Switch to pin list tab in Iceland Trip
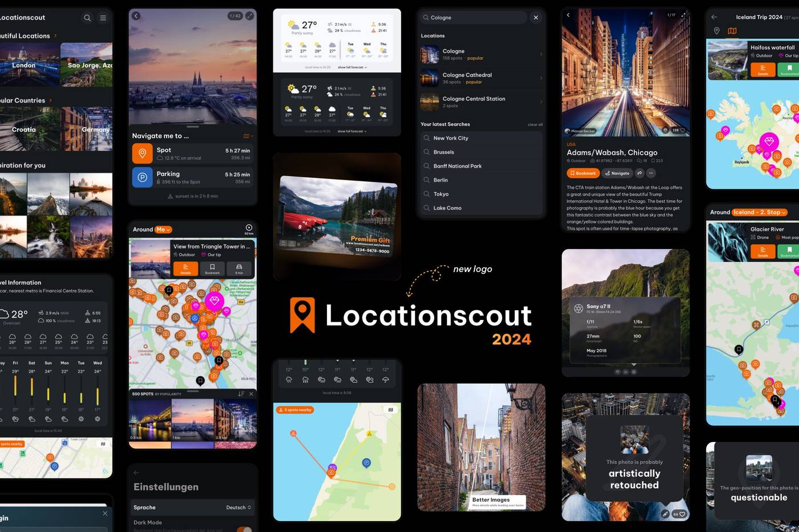 (x=717, y=31)
